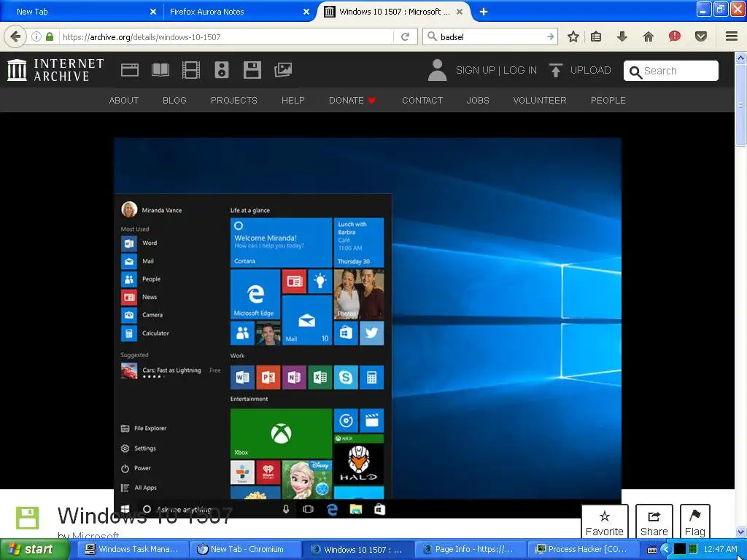Click the user avatar silhouette icon
This screenshot has width=747, height=560.
click(437, 70)
